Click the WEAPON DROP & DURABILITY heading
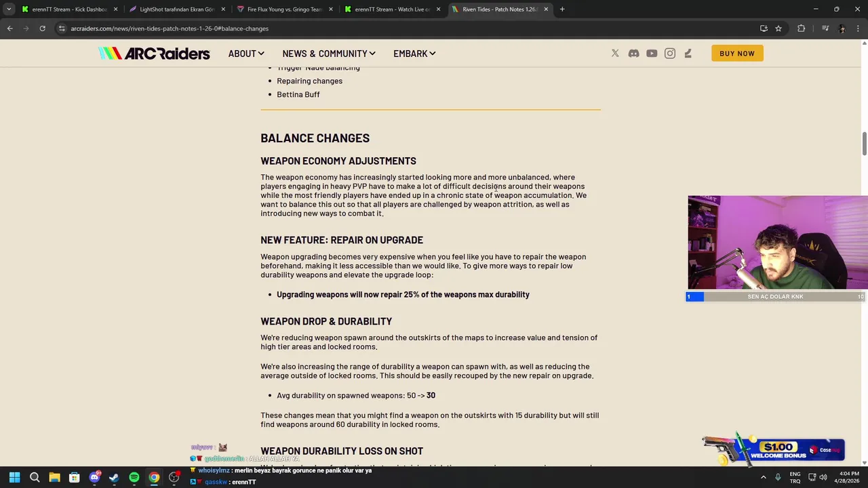868x488 pixels. click(x=326, y=321)
